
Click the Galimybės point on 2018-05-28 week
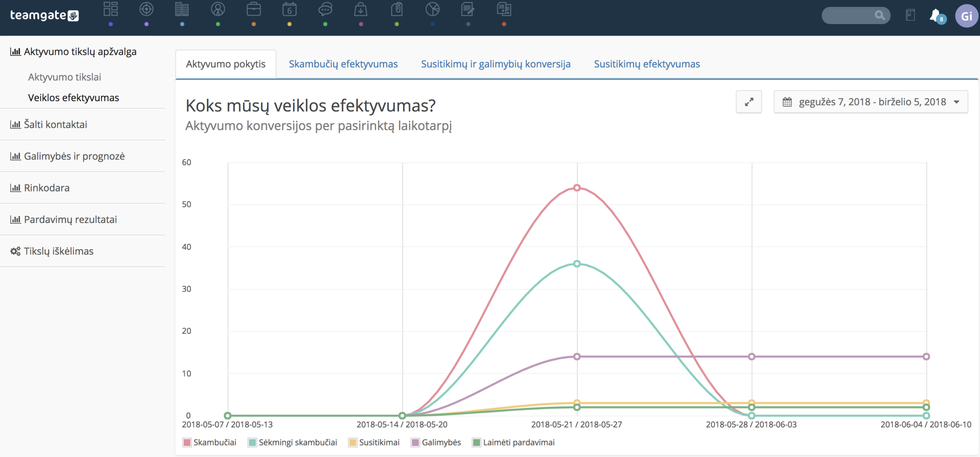point(751,357)
